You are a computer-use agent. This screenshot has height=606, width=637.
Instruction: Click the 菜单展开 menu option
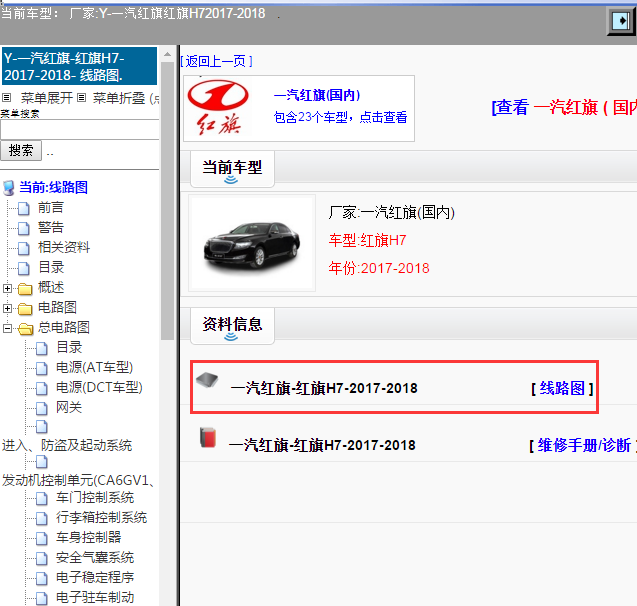[47, 98]
